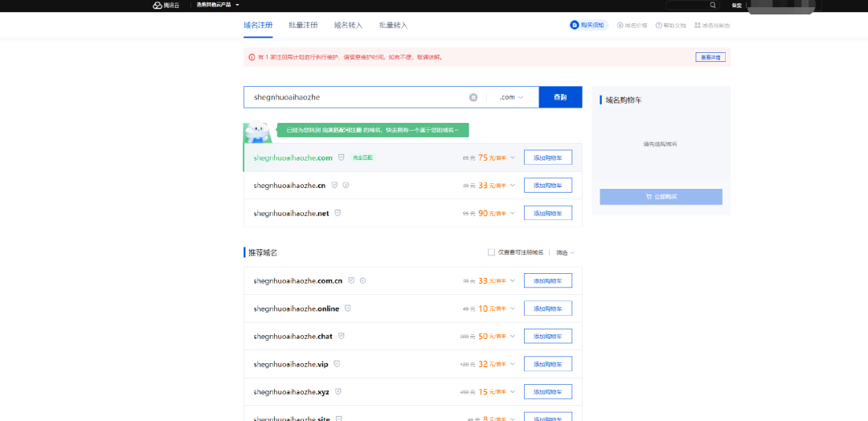The width and height of the screenshot is (868, 421).
Task: Click the shegnhuoaihaozhe.online domain name text
Action: point(296,309)
